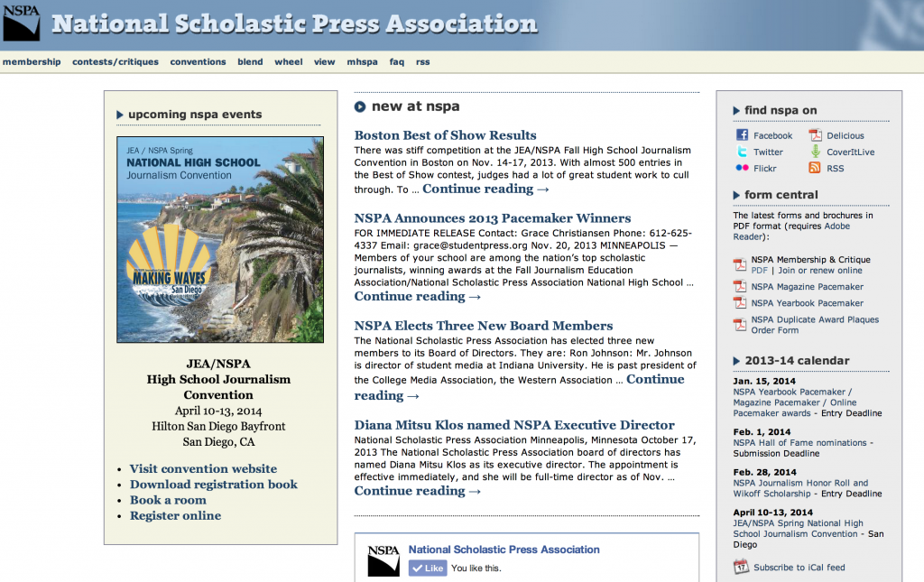Click the Twitter bird icon
924x582 pixels.
tap(742, 152)
